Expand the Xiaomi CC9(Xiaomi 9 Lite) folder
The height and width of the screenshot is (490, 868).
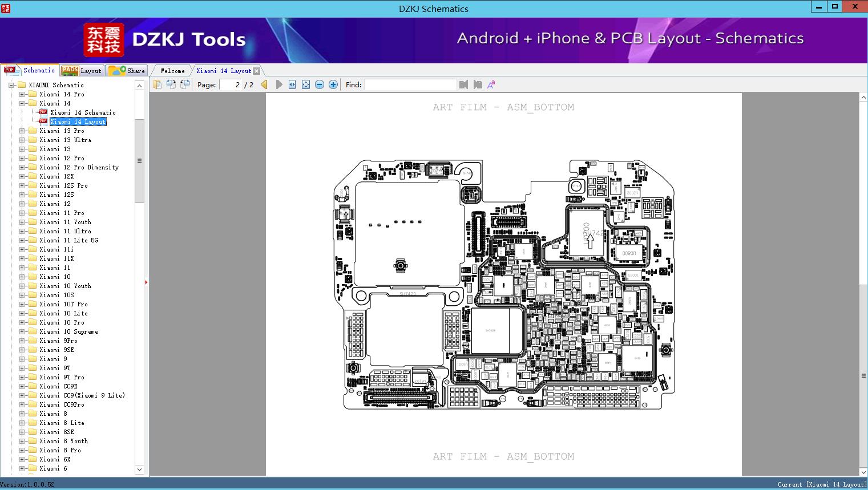click(22, 395)
